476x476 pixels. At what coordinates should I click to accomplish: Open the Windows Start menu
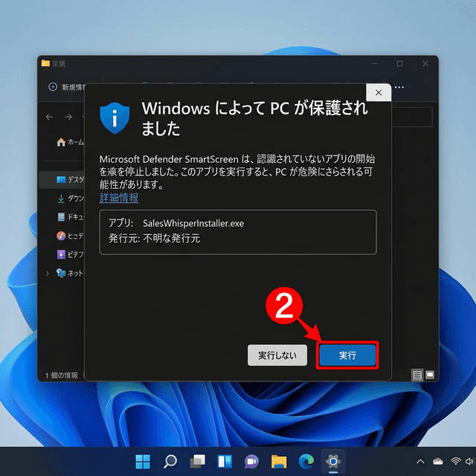click(143, 461)
